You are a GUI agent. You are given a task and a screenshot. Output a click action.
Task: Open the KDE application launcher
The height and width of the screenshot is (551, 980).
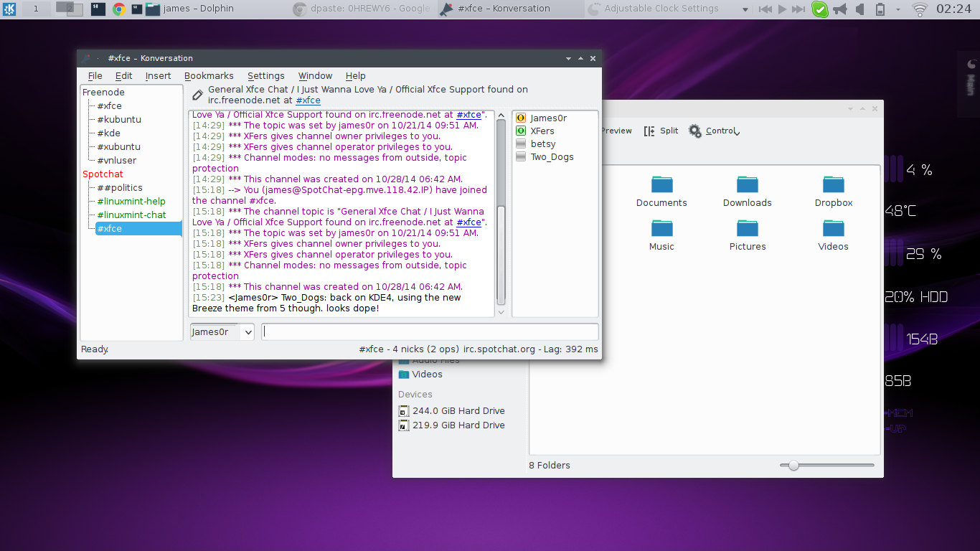click(10, 9)
